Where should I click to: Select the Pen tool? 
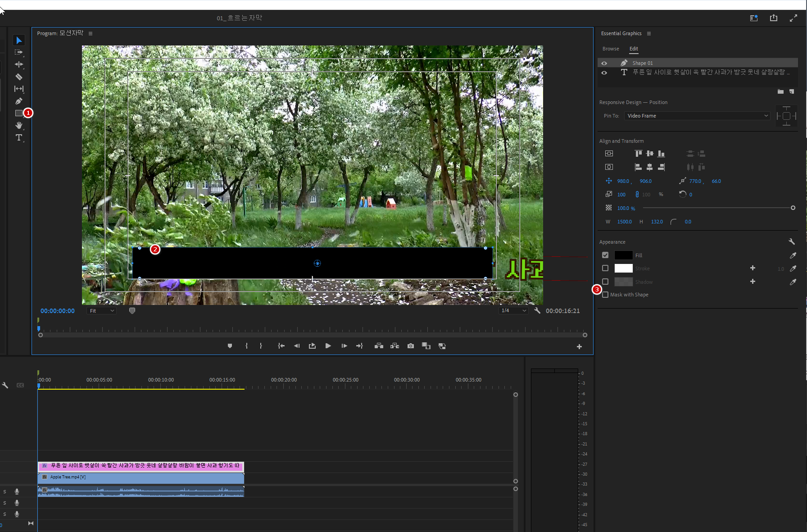tap(19, 101)
